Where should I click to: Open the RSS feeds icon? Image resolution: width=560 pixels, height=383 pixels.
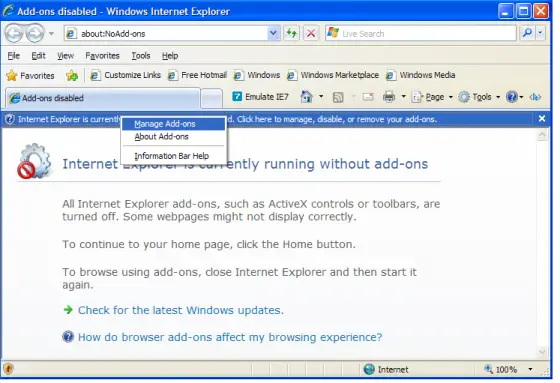(338, 97)
